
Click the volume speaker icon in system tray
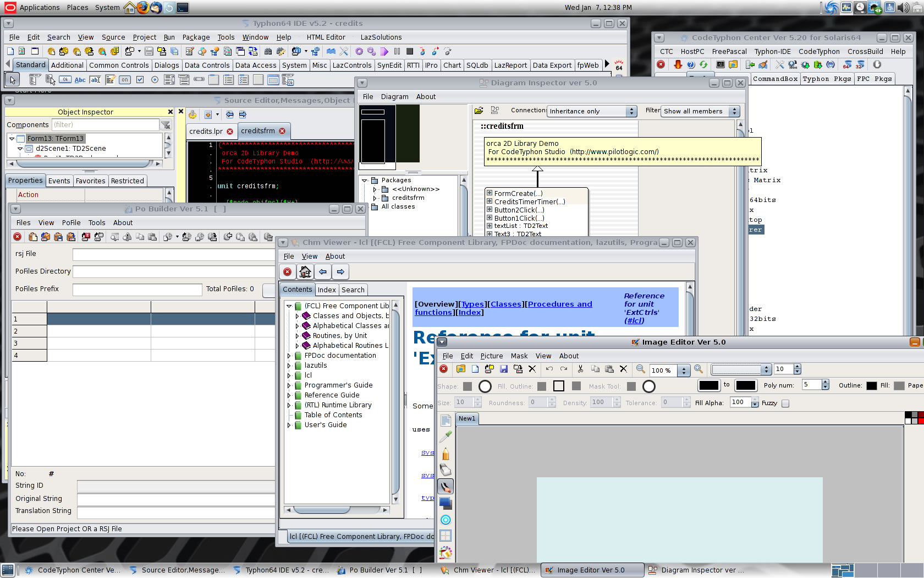[x=904, y=7]
